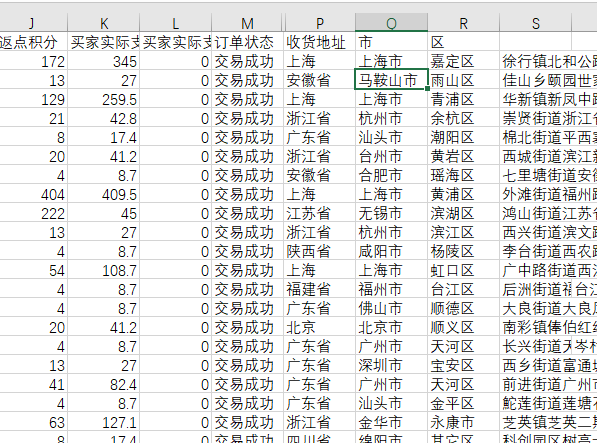Select cell 青浦区
Image resolution: width=597 pixels, height=443 pixels.
click(463, 99)
